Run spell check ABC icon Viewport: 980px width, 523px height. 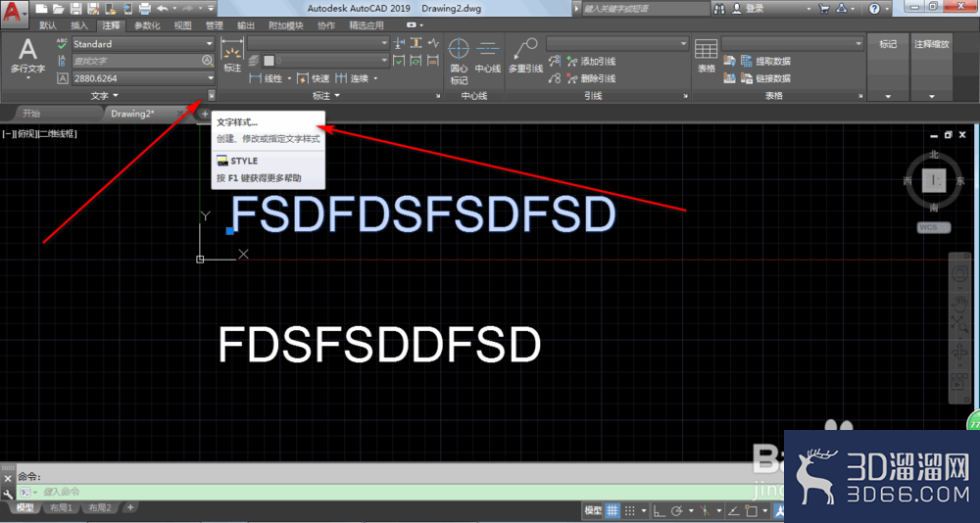pos(62,44)
